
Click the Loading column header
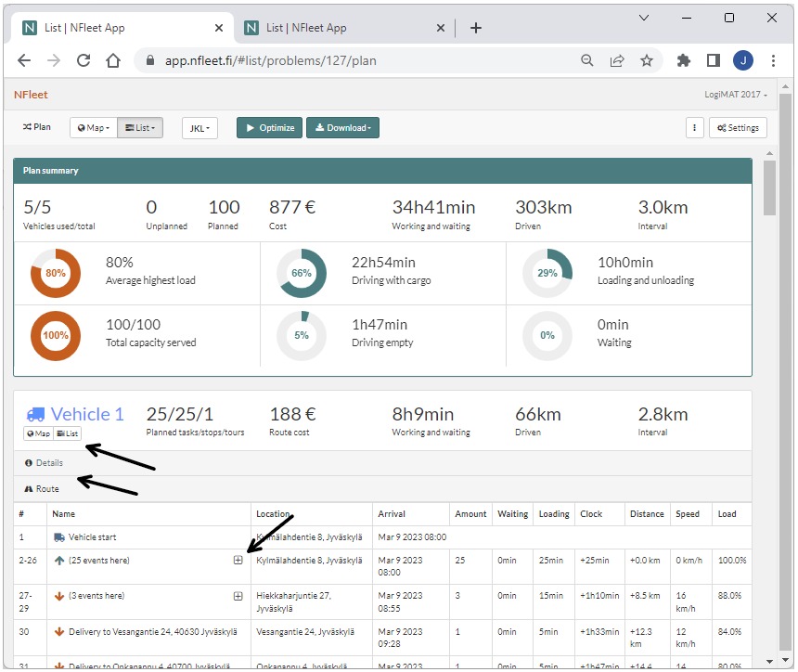pos(554,513)
